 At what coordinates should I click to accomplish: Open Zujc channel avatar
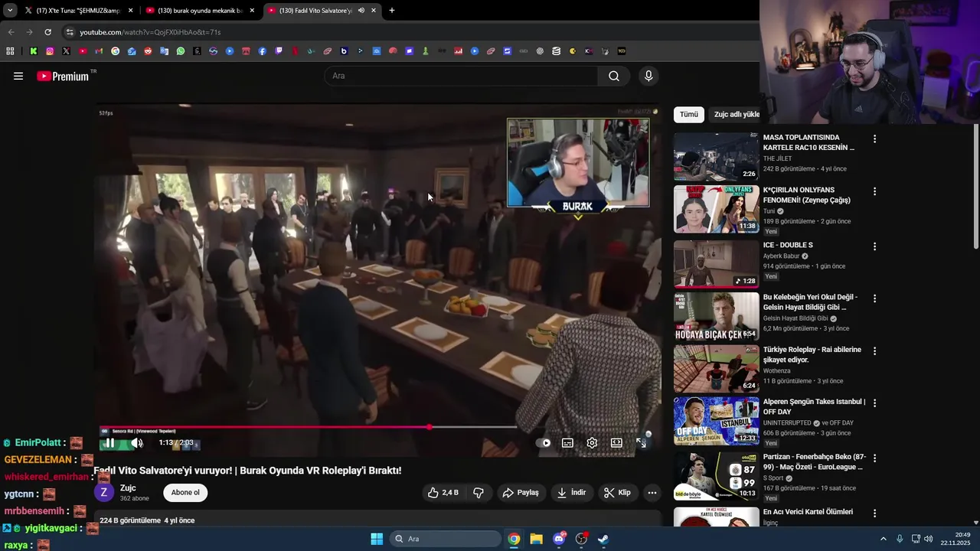tap(103, 493)
